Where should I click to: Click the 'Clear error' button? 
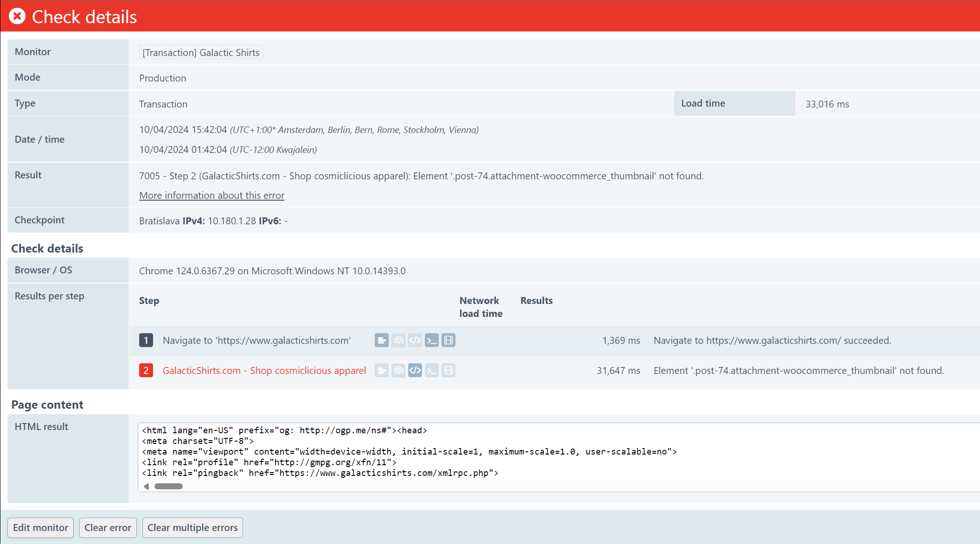(108, 527)
